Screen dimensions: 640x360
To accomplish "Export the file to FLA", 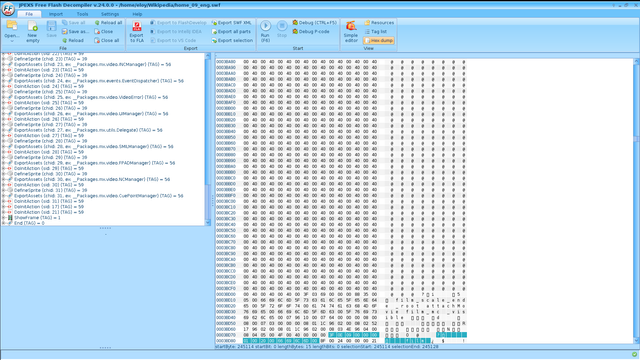I will (x=137, y=31).
